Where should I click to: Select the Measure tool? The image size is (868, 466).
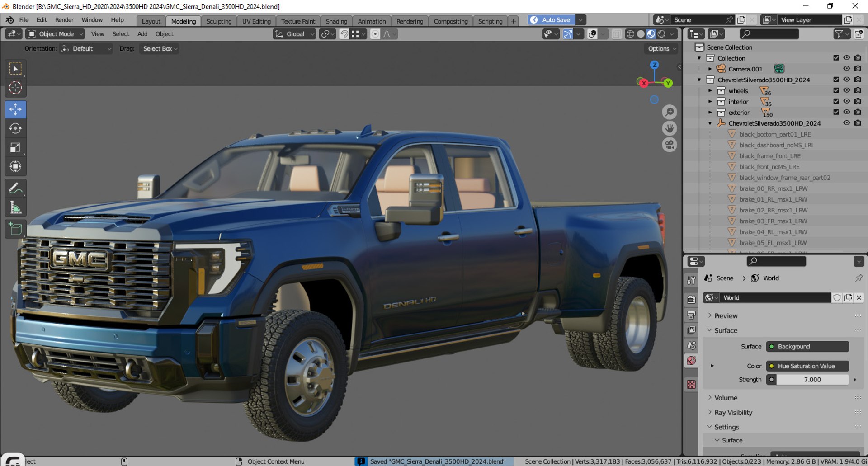(15, 207)
